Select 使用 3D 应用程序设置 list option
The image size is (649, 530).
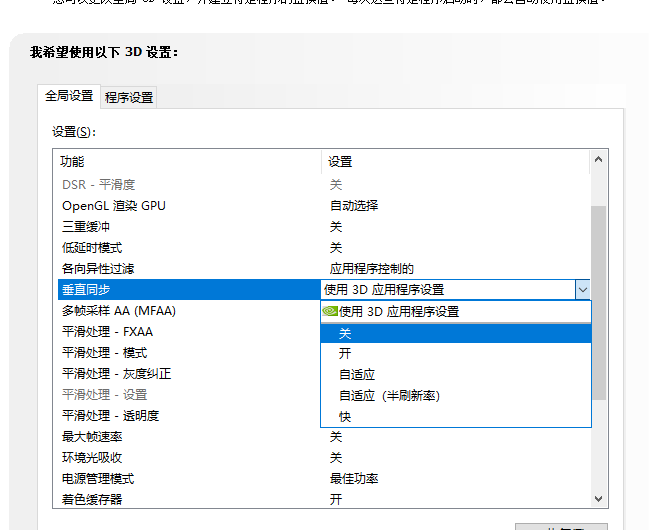[x=456, y=311]
